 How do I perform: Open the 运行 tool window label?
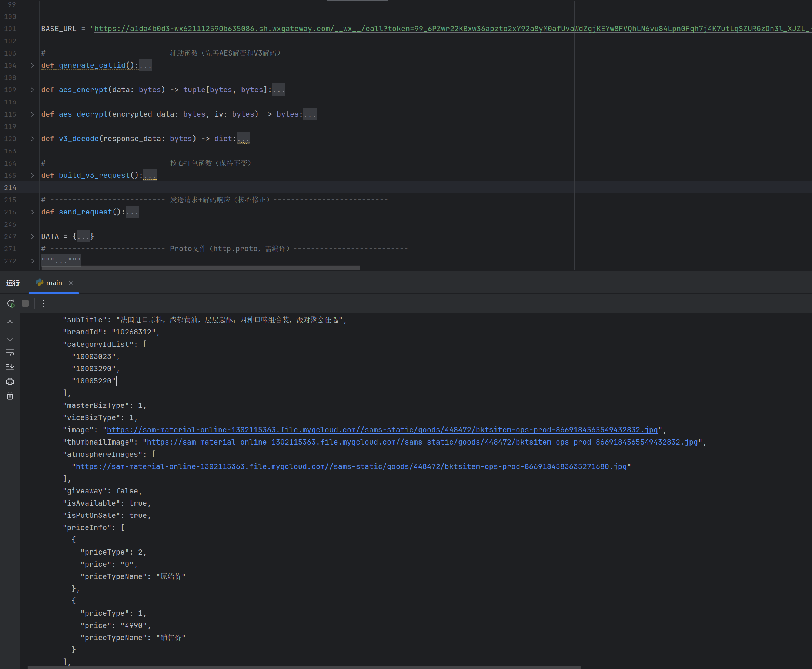(x=13, y=283)
